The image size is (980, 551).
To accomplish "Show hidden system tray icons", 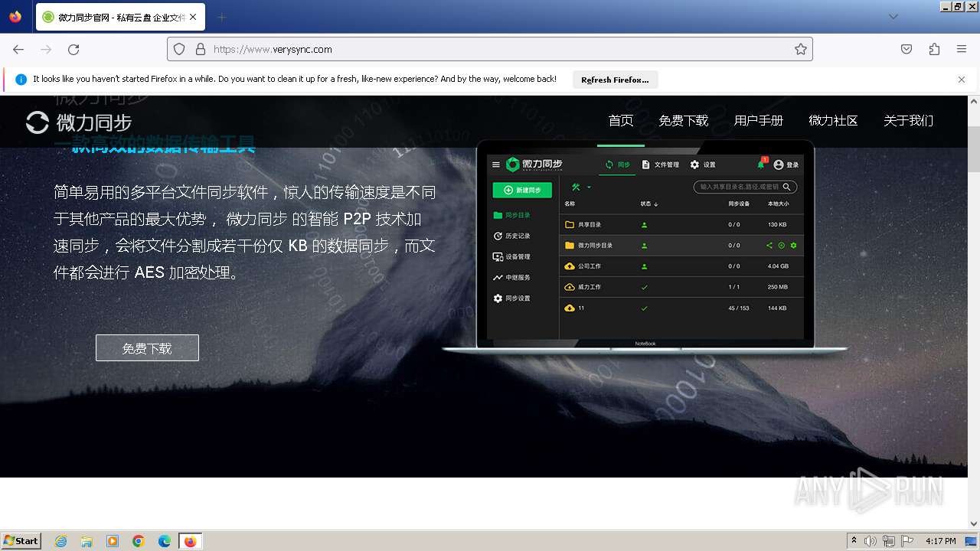I will 854,541.
